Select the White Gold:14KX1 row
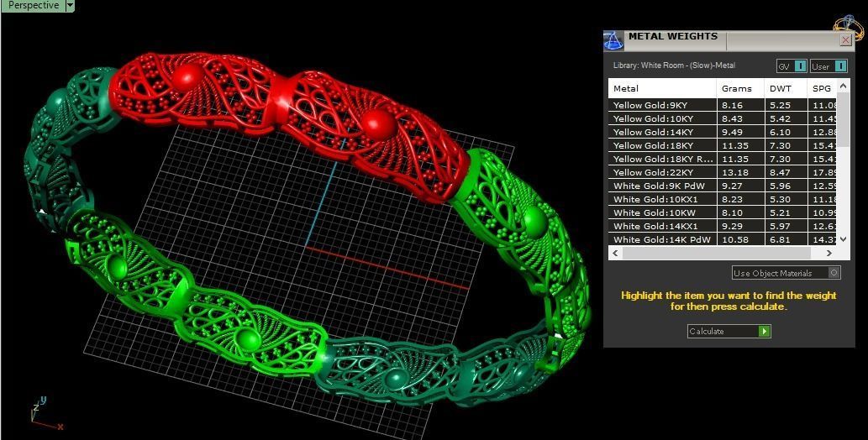 (x=722, y=226)
